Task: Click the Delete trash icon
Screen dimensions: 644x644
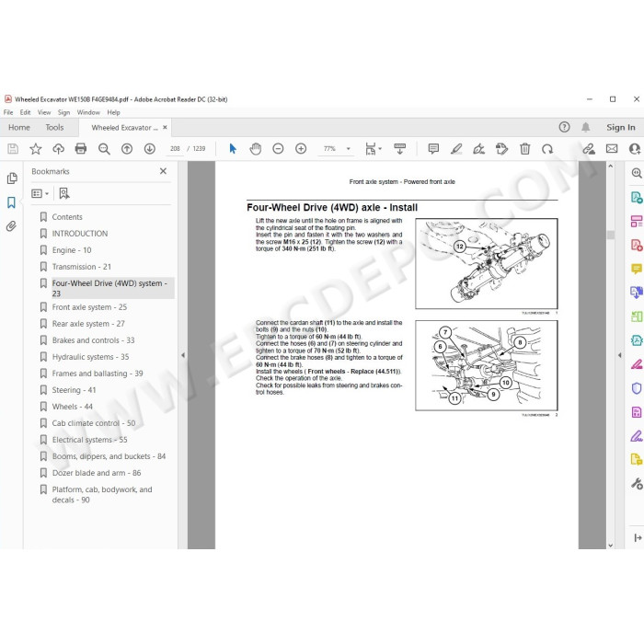Action: pos(525,149)
